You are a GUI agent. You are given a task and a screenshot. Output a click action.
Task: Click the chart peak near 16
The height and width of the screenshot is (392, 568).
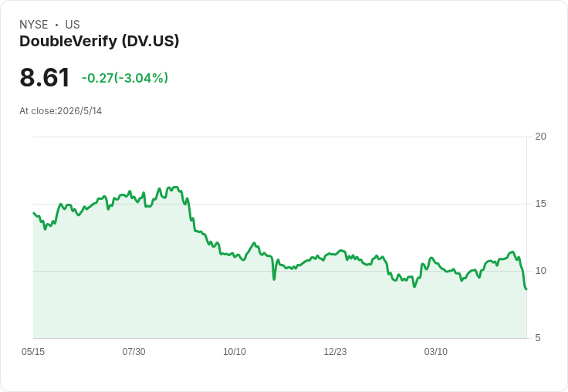pyautogui.click(x=175, y=188)
